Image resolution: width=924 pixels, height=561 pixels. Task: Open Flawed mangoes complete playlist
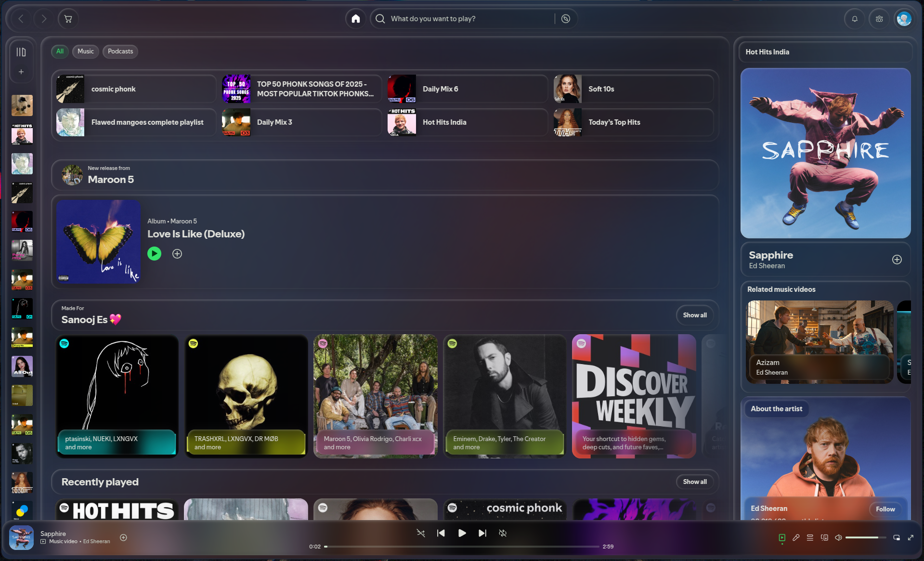pos(136,122)
